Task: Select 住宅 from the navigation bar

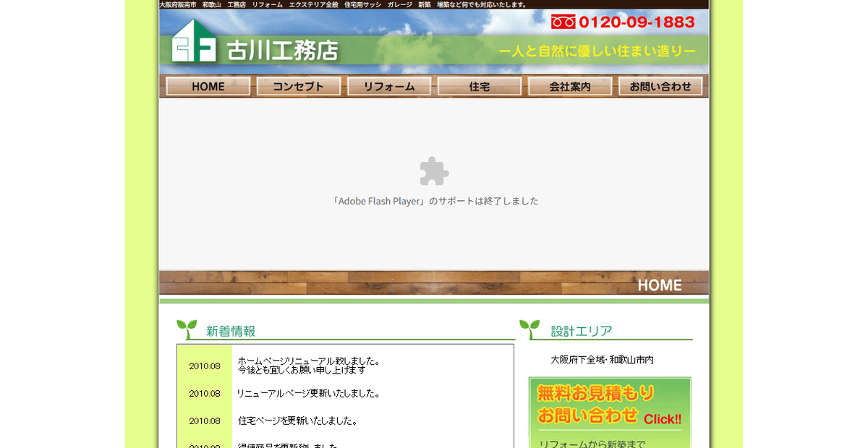Action: tap(479, 86)
